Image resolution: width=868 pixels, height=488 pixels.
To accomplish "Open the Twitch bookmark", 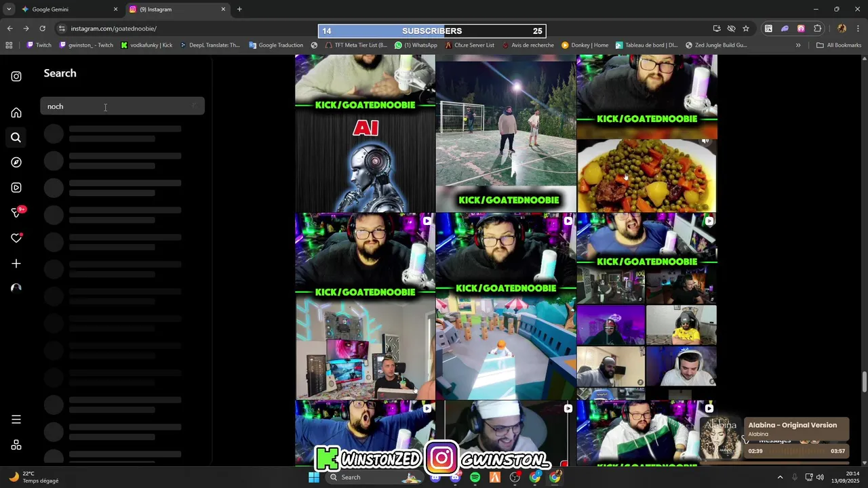I will point(39,45).
